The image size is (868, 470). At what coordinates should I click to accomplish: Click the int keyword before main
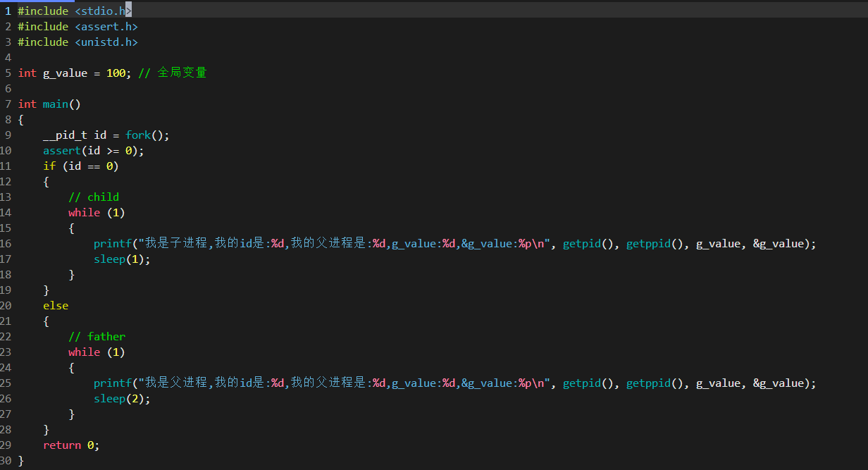click(27, 104)
